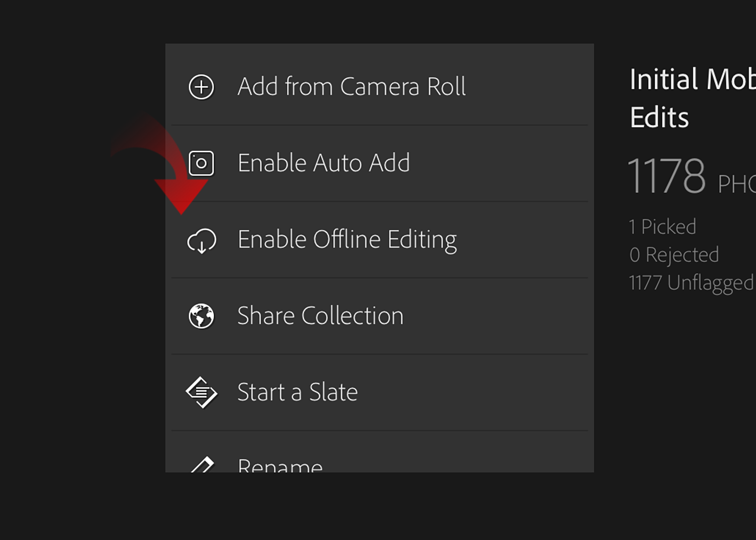The width and height of the screenshot is (756, 540).
Task: Choose Enable Auto Add option
Action: pos(380,163)
